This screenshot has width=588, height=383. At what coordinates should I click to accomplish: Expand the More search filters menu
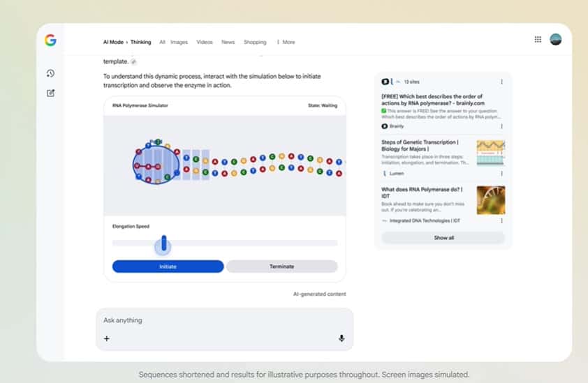click(x=286, y=42)
